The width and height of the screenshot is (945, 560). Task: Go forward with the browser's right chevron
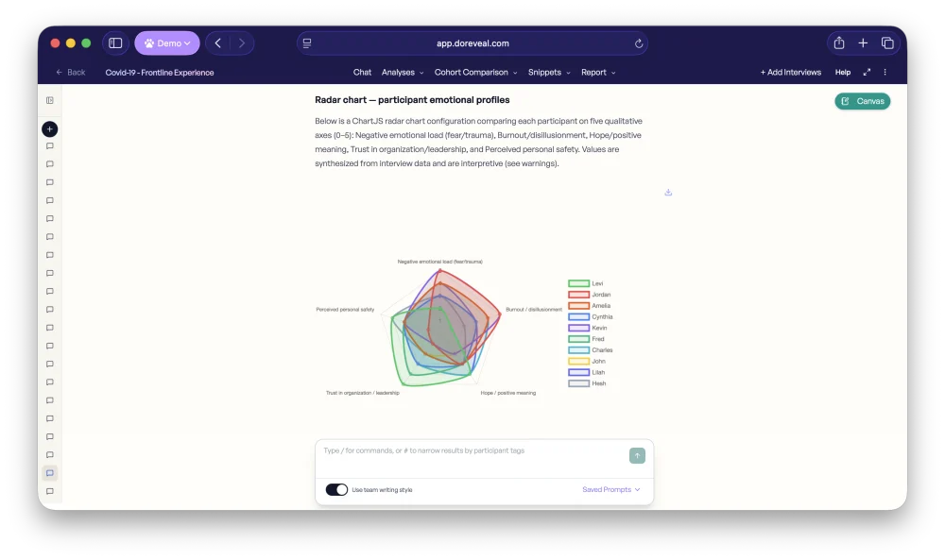(242, 43)
